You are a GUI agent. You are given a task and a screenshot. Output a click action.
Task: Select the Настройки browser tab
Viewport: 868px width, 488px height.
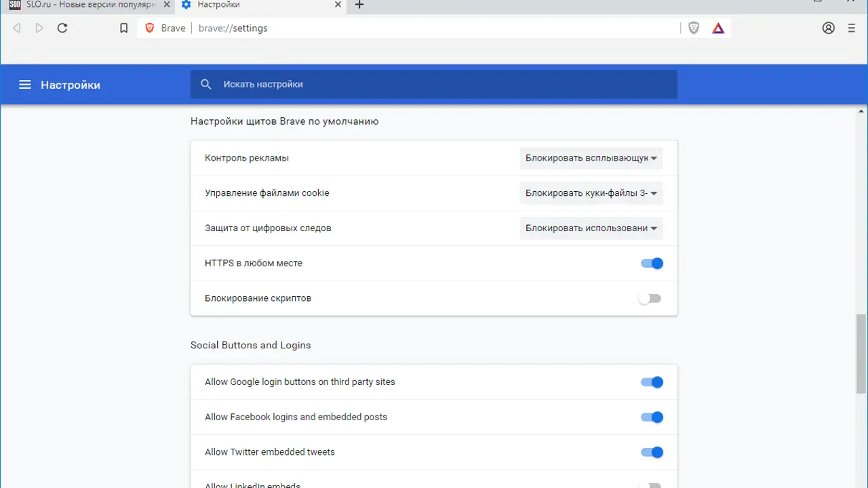[x=258, y=5]
